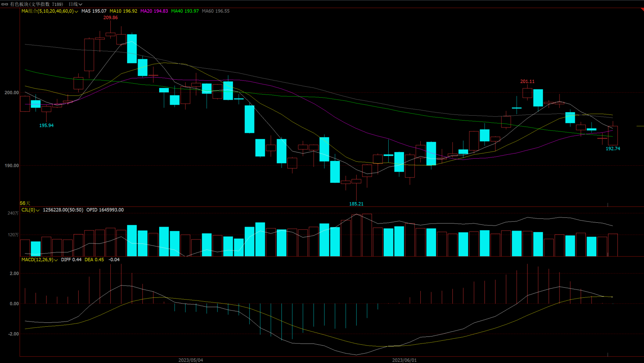Screen dimensions: 644x363
Task: Click the -2.00 MACD axis label
Action: [13, 334]
